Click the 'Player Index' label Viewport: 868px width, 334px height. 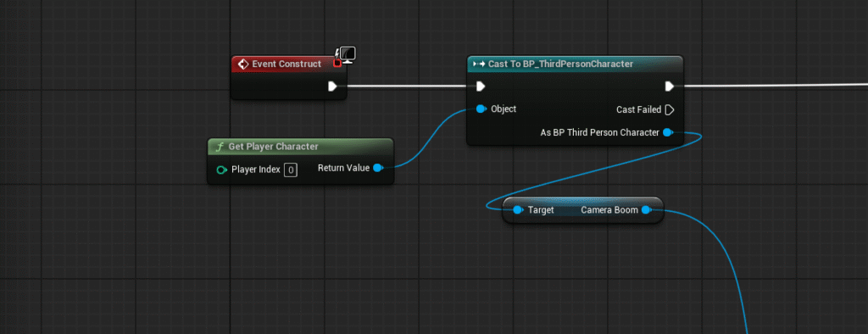(x=256, y=170)
